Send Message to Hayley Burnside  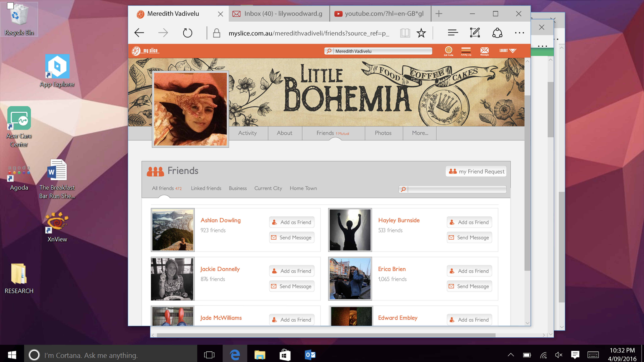(469, 237)
